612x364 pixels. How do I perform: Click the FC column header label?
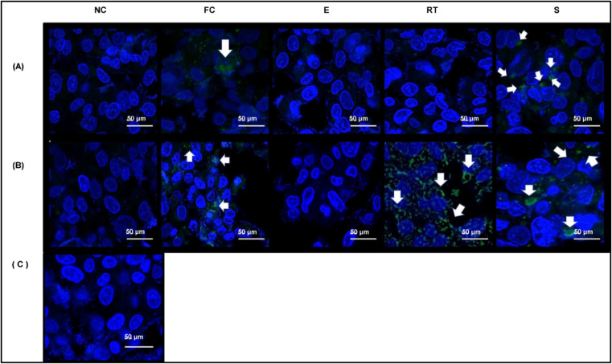click(210, 10)
